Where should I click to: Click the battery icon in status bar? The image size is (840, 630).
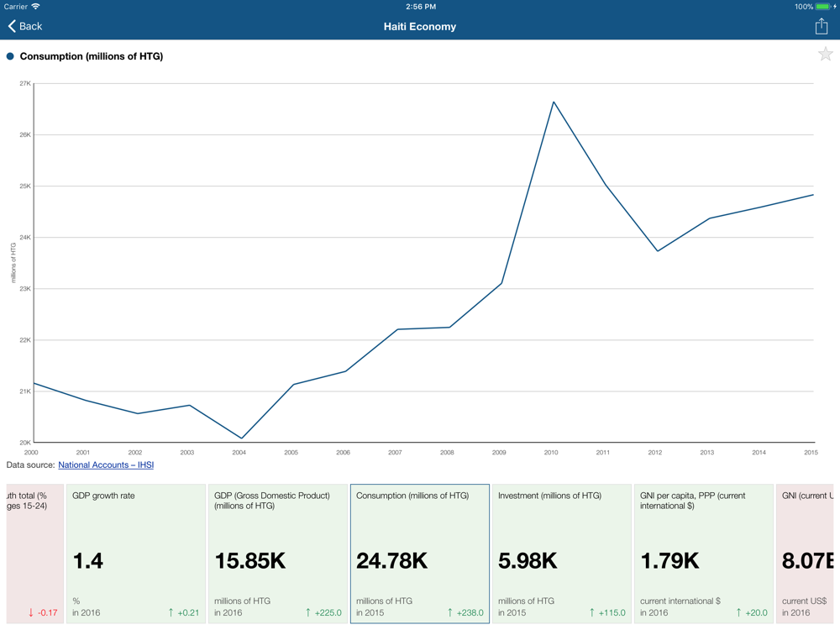(824, 7)
